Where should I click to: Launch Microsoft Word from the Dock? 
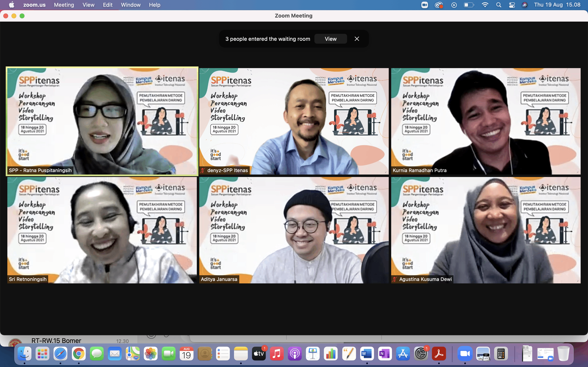367,354
